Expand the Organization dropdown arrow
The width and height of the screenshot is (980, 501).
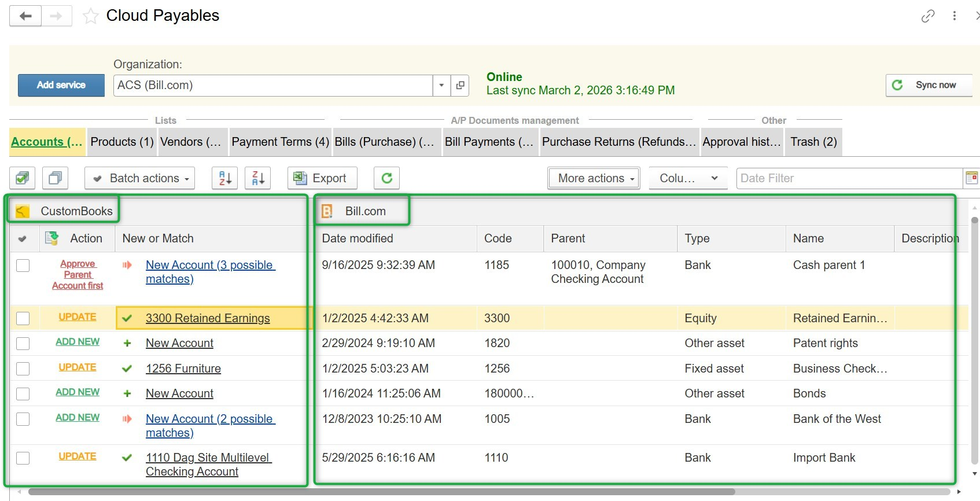441,86
